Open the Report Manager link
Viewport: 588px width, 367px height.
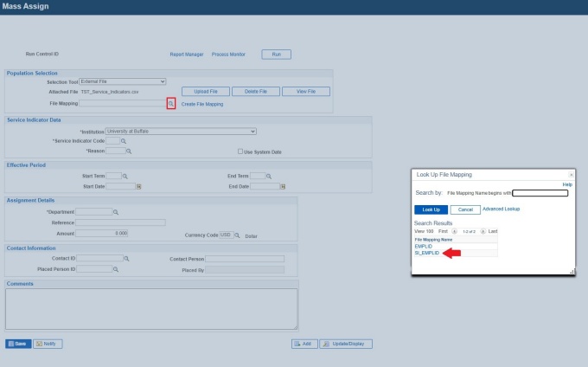186,55
